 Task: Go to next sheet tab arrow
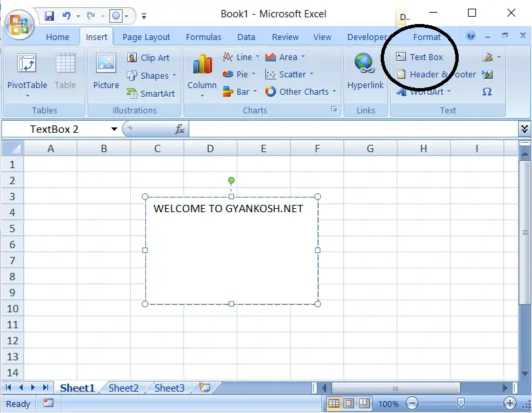click(33, 388)
